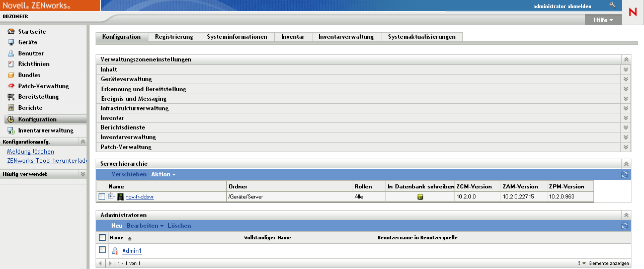The width and height of the screenshot is (644, 269).
Task: Click the server icon beside nov-fr-ddsvr
Action: [x=120, y=197]
